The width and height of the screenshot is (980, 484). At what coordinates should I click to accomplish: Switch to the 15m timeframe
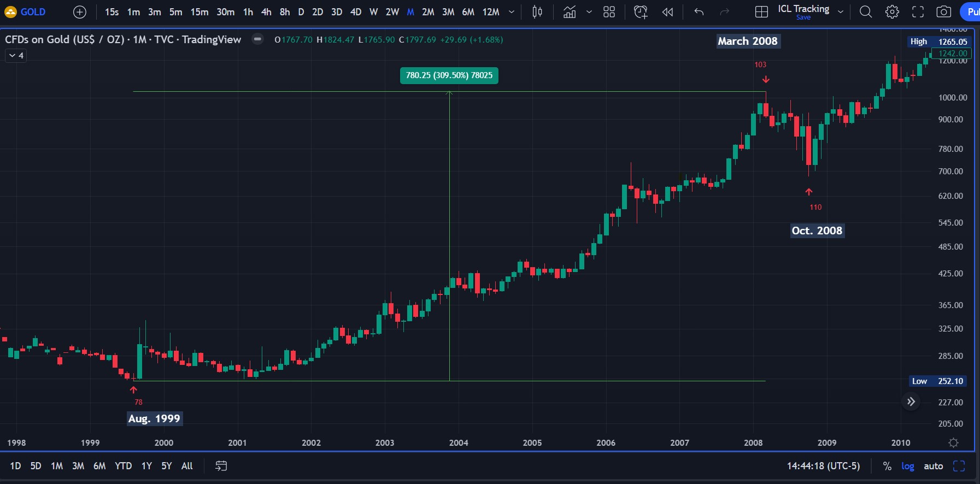(199, 11)
